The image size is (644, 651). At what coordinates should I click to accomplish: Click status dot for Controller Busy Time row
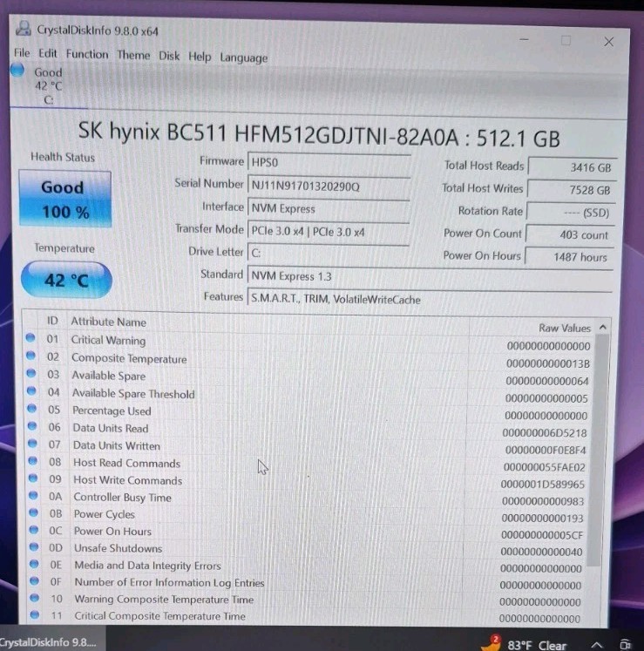[33, 495]
